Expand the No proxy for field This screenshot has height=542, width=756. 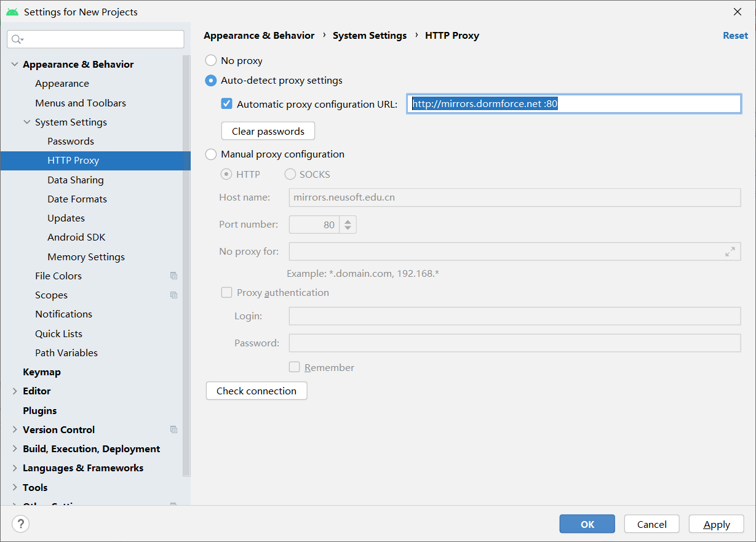[x=730, y=252]
